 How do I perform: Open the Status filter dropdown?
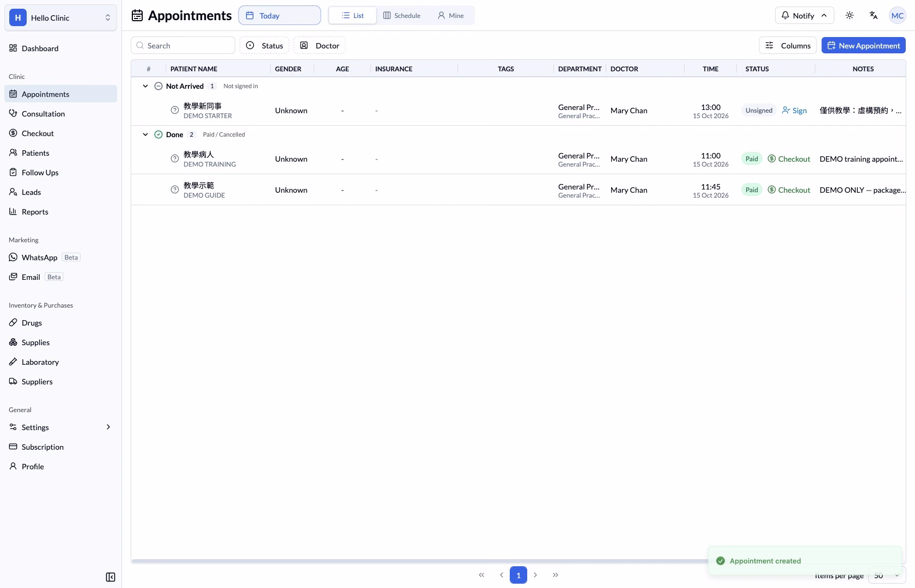(x=265, y=46)
